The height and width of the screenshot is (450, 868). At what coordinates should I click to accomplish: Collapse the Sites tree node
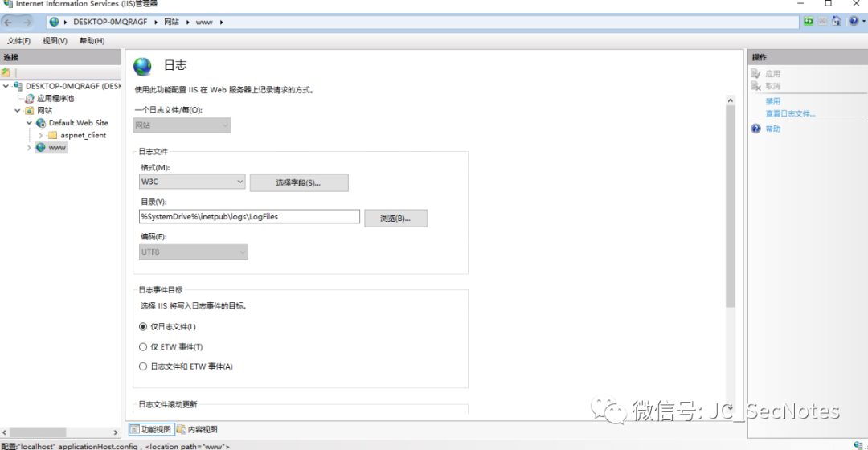click(x=18, y=111)
